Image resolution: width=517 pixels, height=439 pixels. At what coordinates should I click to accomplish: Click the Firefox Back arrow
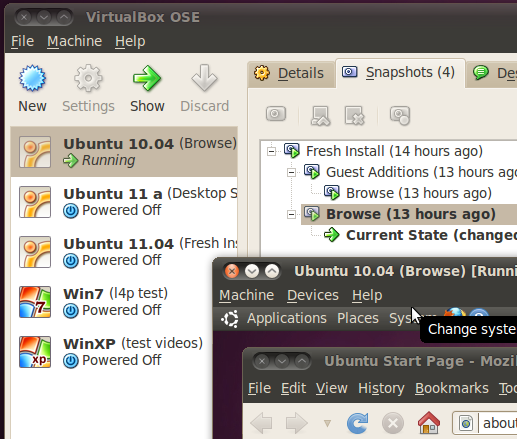pyautogui.click(x=262, y=423)
